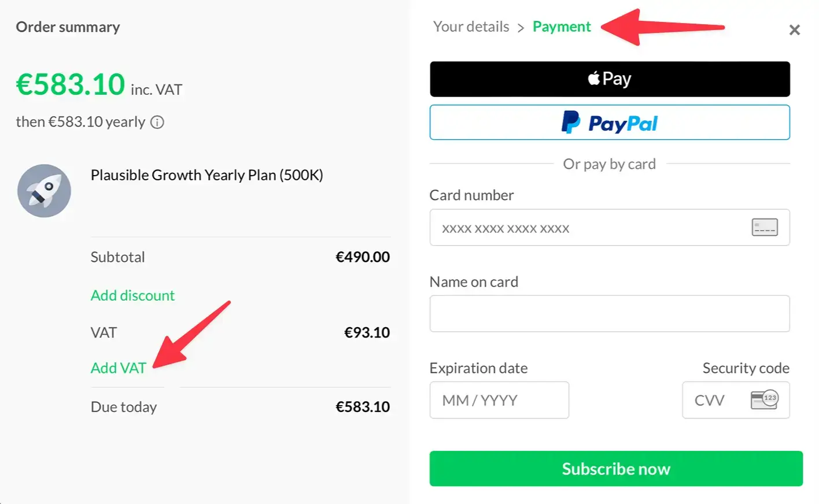Select the PayPal payment option

tap(609, 122)
